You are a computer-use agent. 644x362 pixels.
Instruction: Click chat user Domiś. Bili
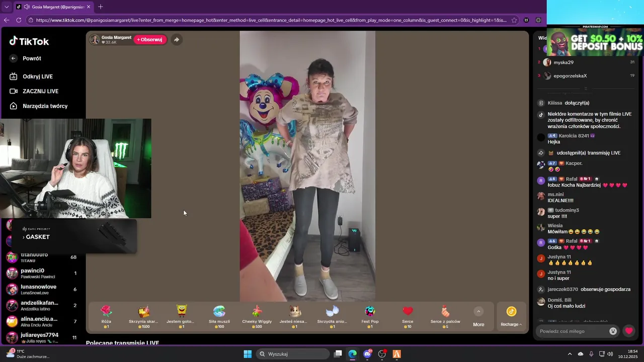click(559, 300)
